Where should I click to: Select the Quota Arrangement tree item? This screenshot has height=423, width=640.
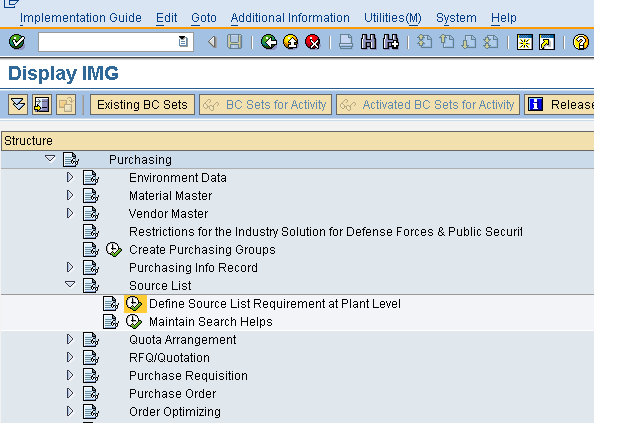(182, 340)
